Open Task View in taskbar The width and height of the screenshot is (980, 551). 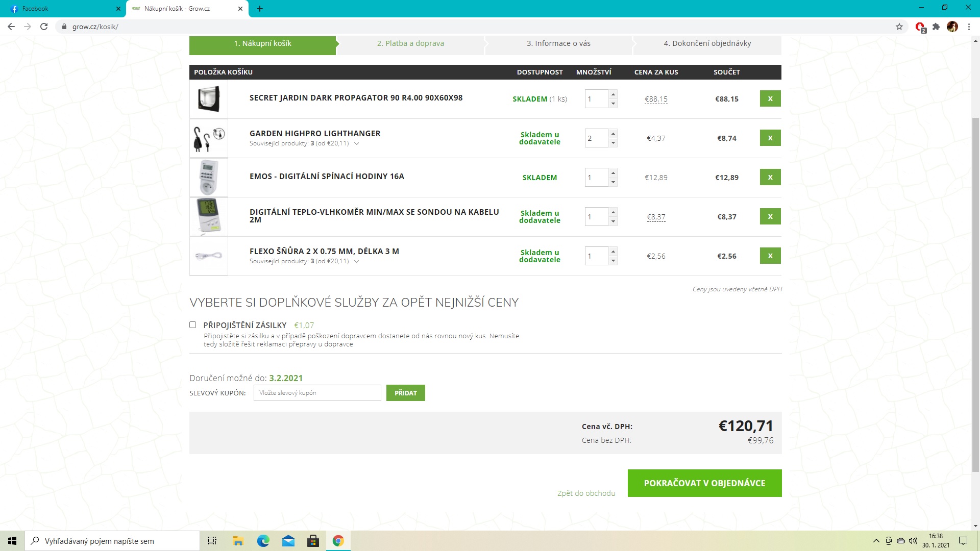pyautogui.click(x=212, y=541)
